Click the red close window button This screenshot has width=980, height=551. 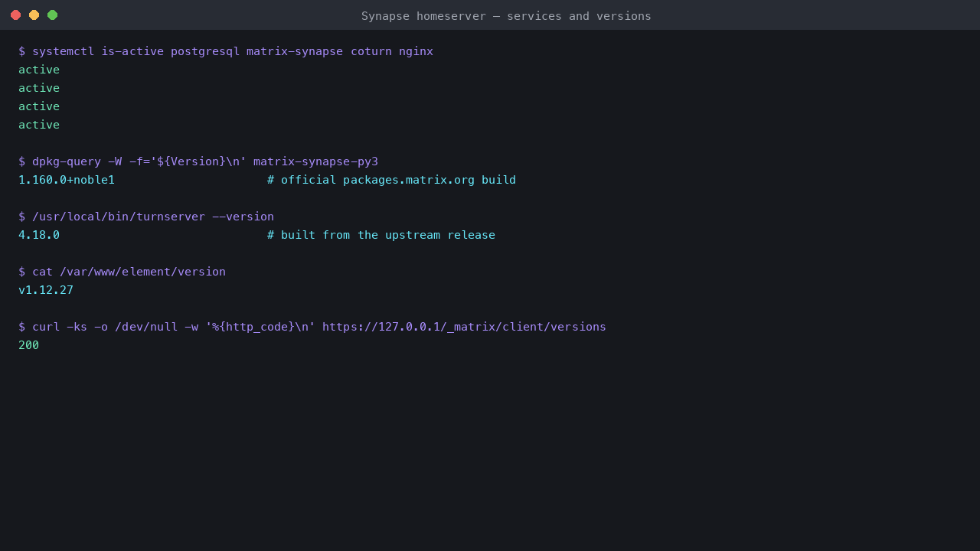tap(15, 15)
